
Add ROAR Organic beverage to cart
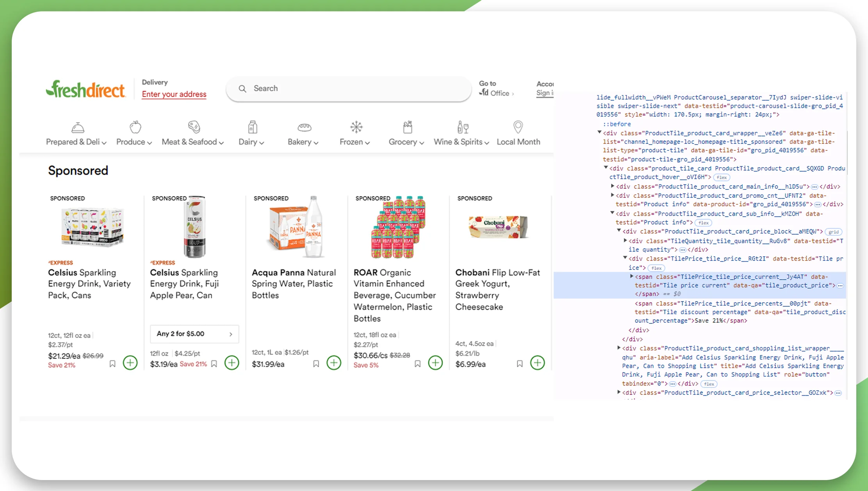[x=435, y=362]
